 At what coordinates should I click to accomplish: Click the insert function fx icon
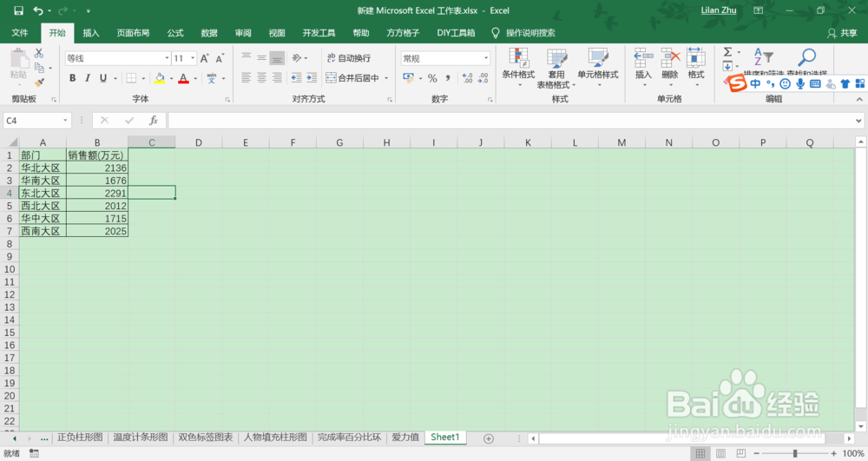154,120
